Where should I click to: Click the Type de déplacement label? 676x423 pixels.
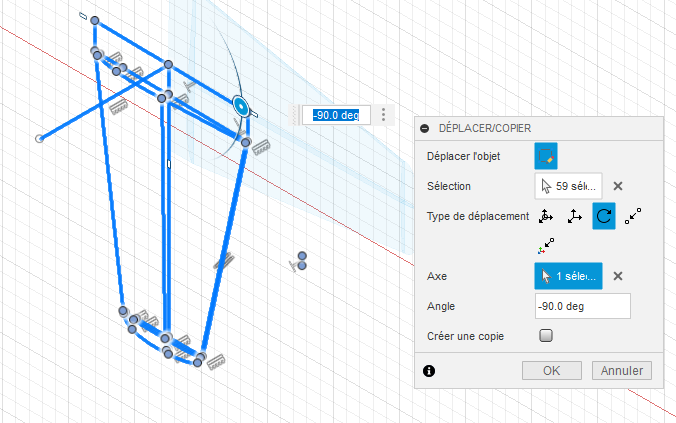[478, 216]
